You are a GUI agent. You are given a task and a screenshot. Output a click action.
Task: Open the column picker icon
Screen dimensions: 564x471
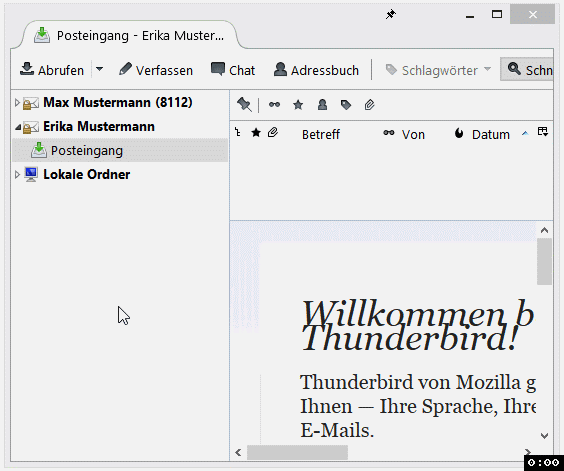543,132
